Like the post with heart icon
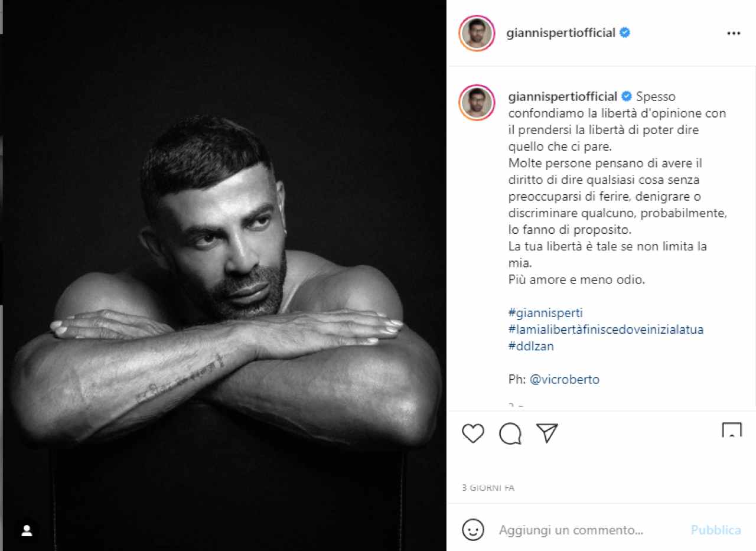 coord(473,434)
